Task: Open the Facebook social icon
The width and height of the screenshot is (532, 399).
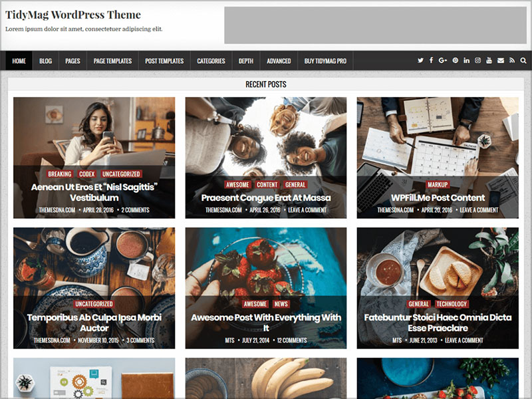Action: 431,61
